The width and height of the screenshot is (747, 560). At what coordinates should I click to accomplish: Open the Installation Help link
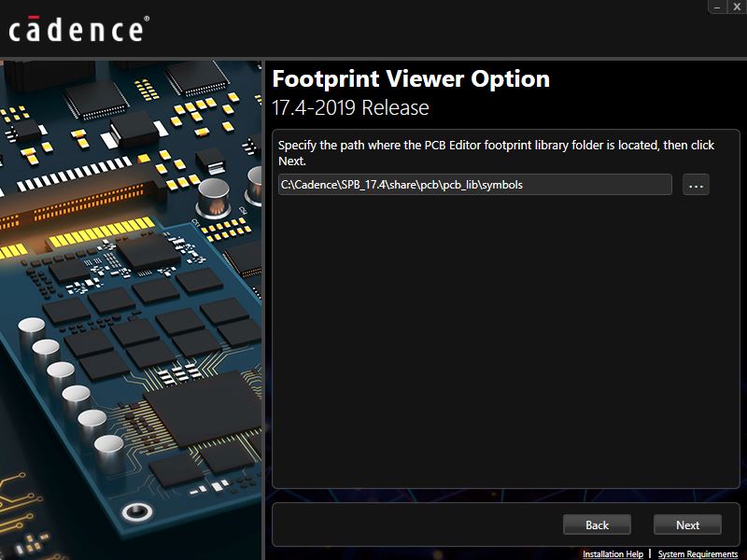(x=613, y=553)
